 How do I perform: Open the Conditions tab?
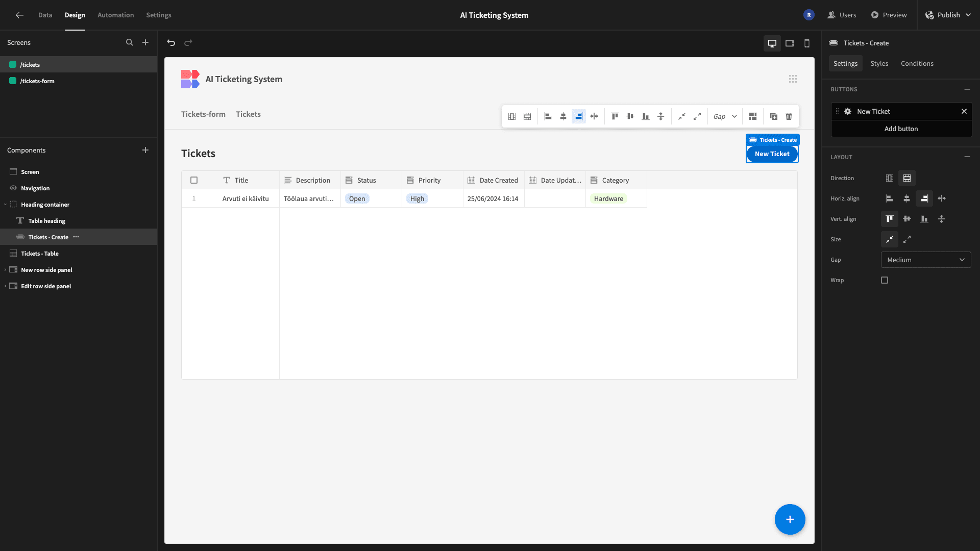click(x=917, y=63)
